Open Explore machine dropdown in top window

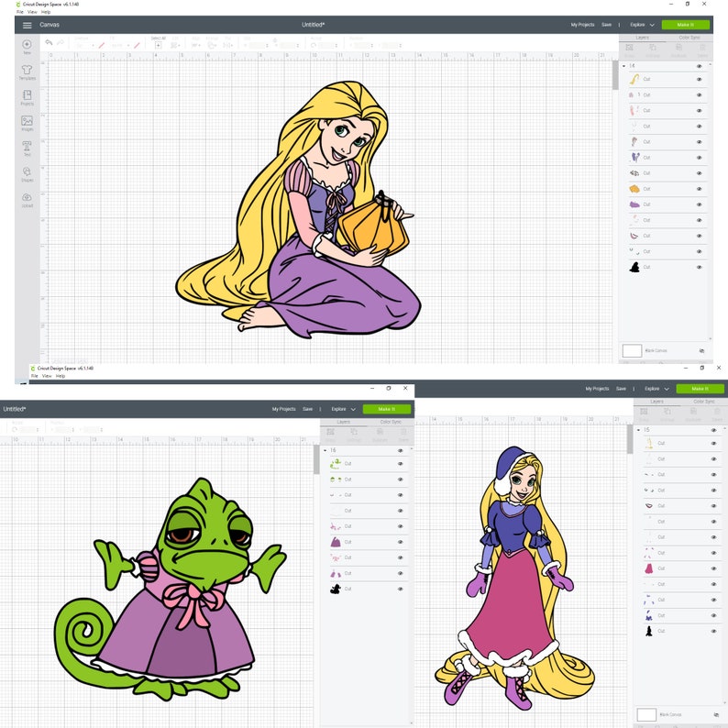coord(642,25)
